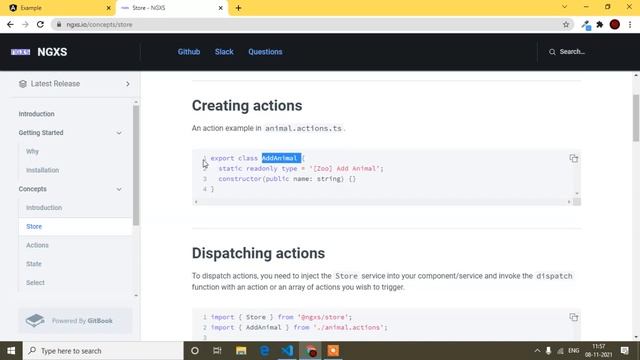This screenshot has height=360, width=640.
Task: Open the taskbar clock and date
Action: pyautogui.click(x=598, y=351)
